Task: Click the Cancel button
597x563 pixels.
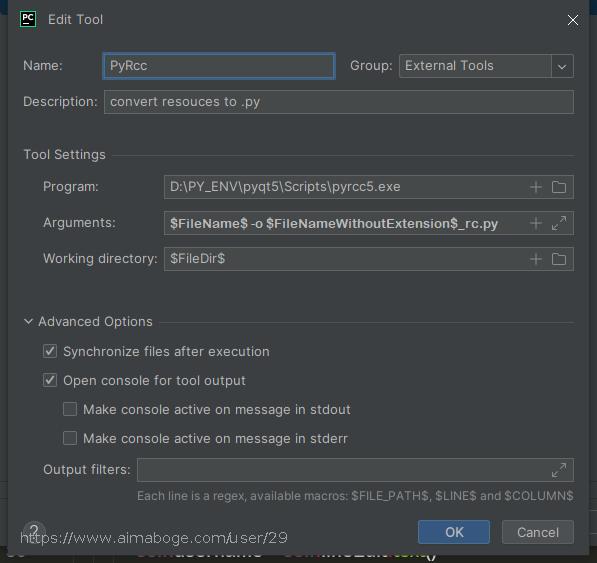Action: pos(538,532)
